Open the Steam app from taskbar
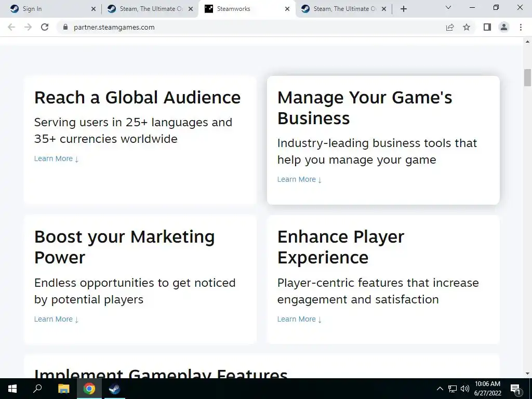Viewport: 532px width, 399px height. click(x=114, y=389)
